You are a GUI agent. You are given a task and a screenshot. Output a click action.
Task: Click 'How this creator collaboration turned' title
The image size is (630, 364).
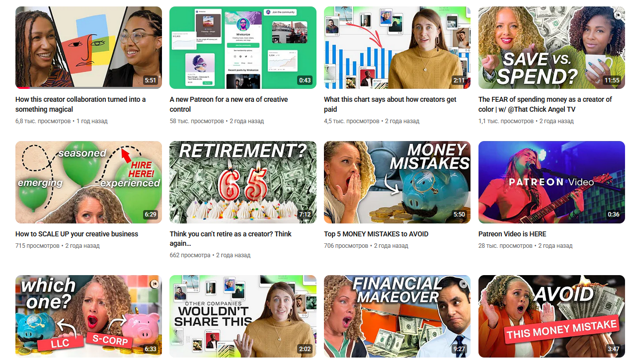80,104
